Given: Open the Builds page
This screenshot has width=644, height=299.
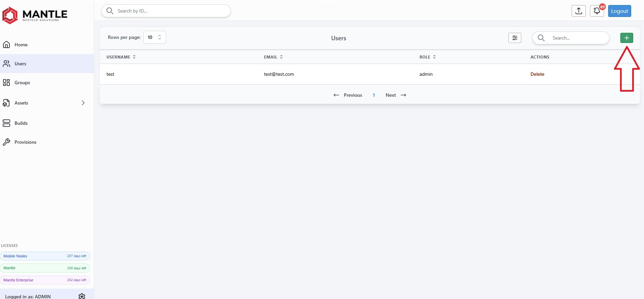Looking at the screenshot, I should coord(21,123).
